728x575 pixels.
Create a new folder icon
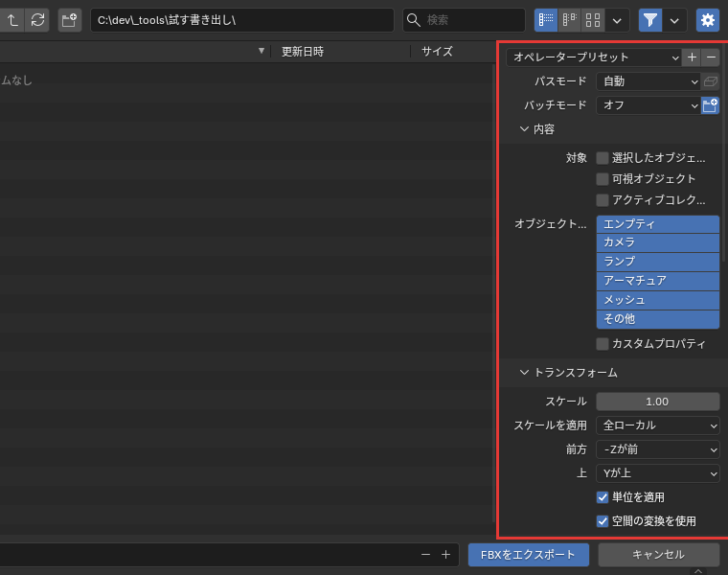pos(70,20)
